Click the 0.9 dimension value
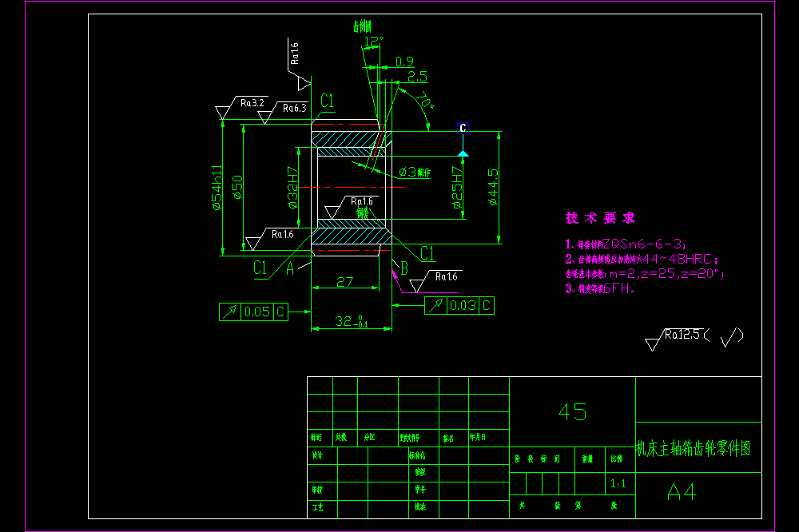Image resolution: width=799 pixels, height=532 pixels. pos(404,62)
